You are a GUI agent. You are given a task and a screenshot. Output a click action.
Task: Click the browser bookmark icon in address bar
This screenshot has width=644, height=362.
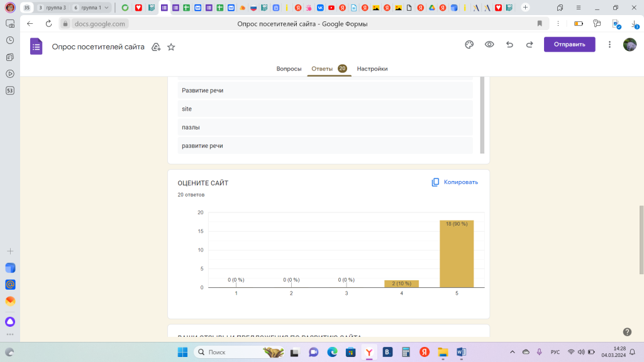click(x=540, y=23)
